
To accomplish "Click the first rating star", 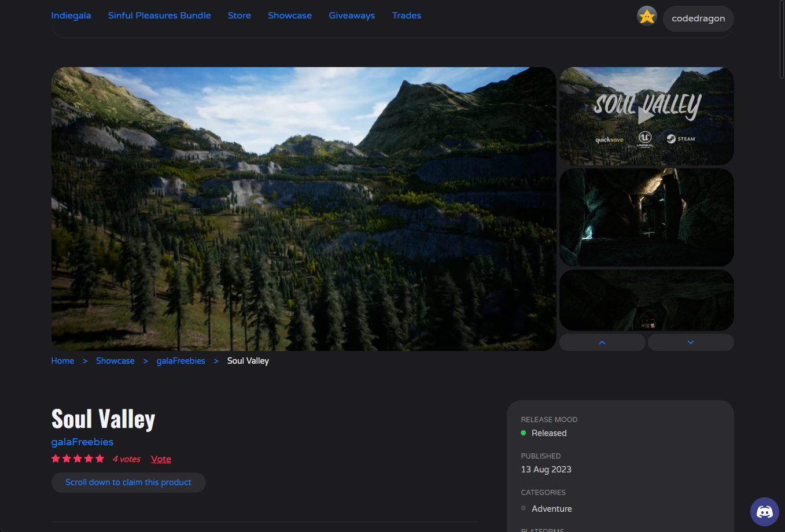I will (x=56, y=459).
